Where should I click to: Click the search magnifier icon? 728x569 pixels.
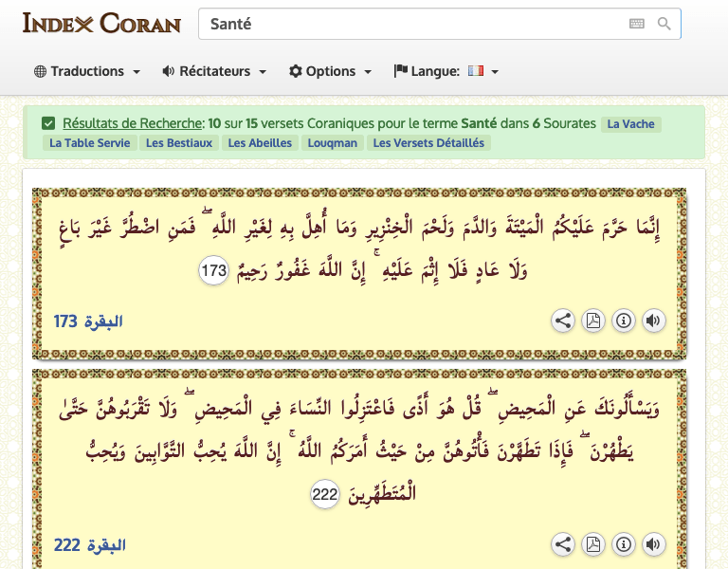(664, 24)
